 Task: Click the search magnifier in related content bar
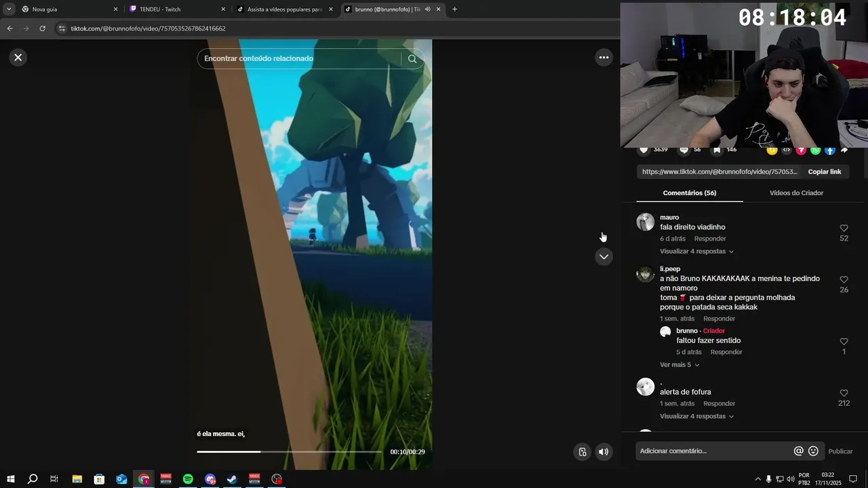[412, 59]
